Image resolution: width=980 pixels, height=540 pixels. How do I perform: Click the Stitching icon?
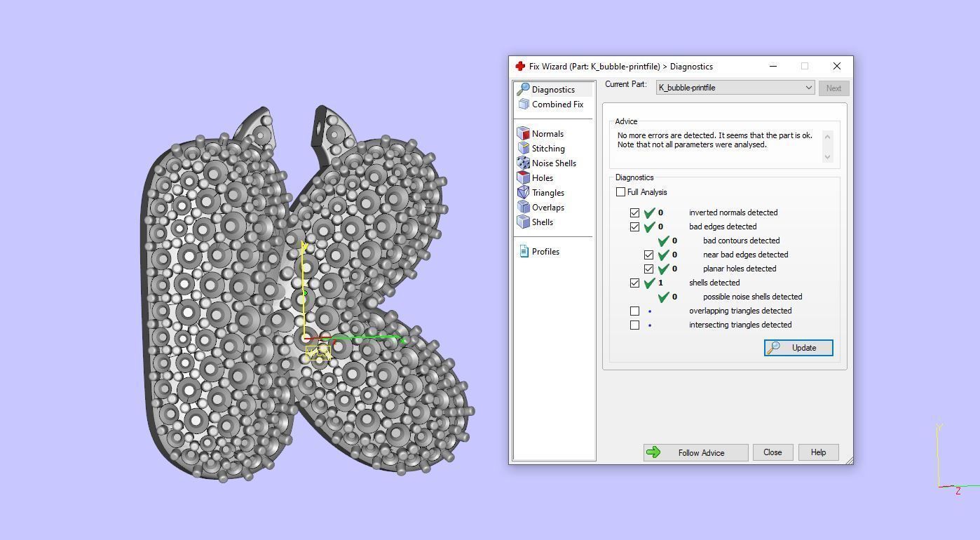tap(523, 148)
